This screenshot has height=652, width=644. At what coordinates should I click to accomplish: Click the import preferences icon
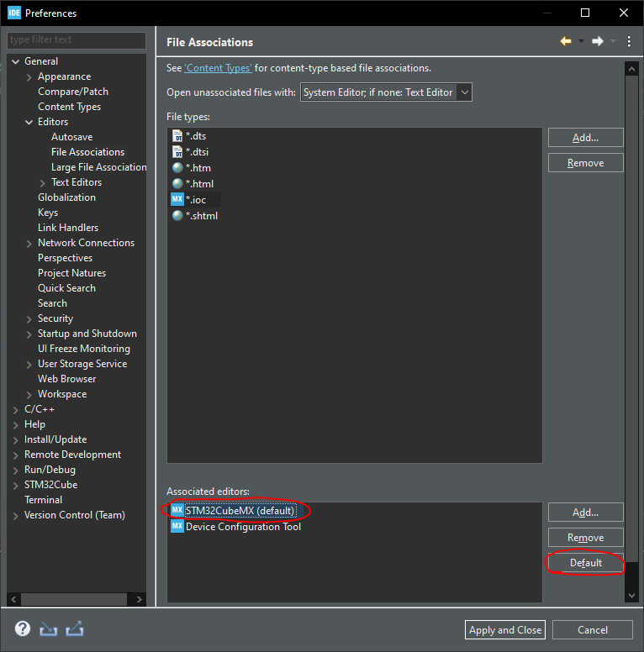tap(48, 629)
